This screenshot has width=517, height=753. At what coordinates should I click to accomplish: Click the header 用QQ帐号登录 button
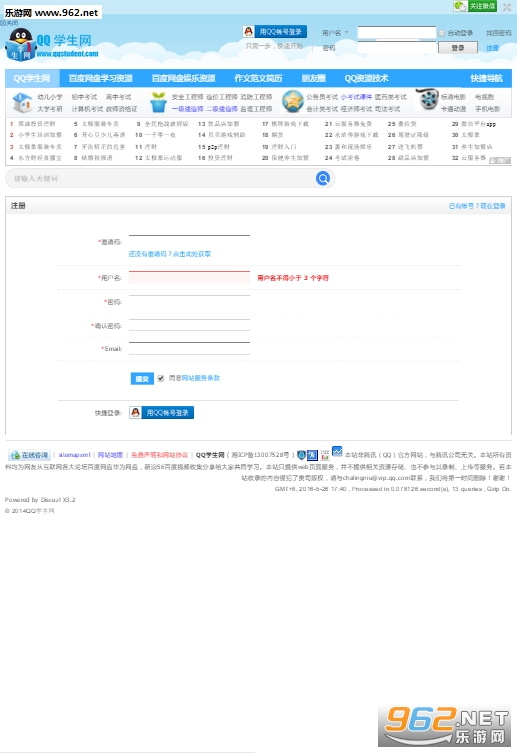coord(275,32)
